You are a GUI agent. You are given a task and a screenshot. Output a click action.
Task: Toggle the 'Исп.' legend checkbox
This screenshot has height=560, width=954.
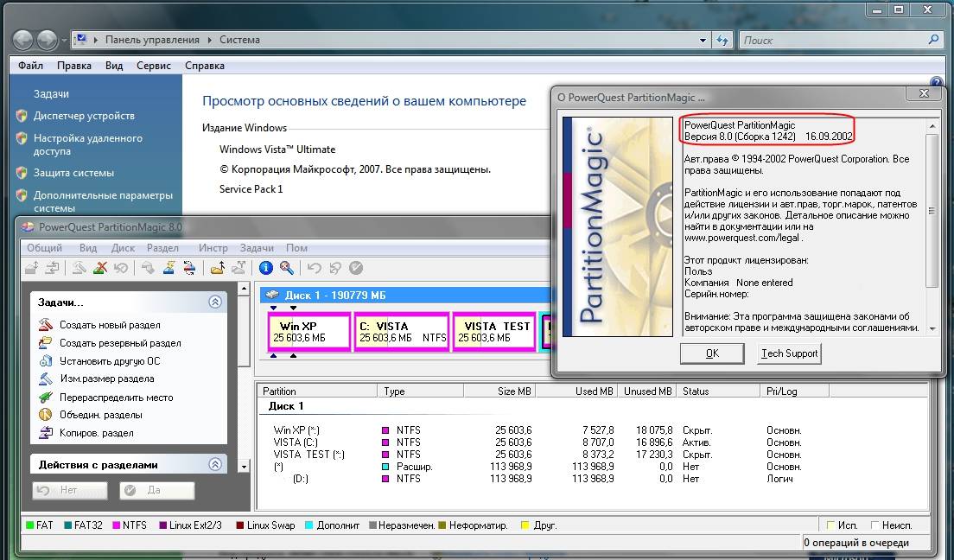tap(831, 525)
